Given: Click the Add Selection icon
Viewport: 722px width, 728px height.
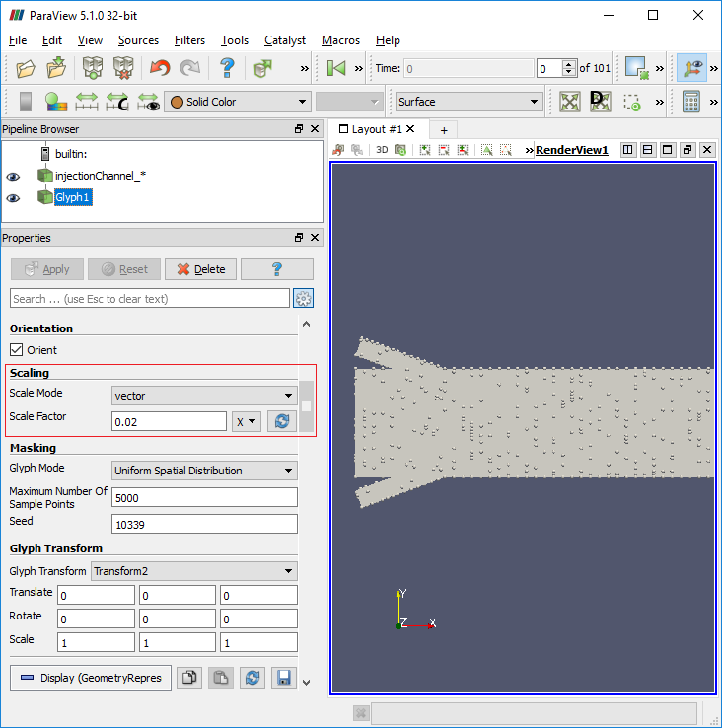Looking at the screenshot, I should pos(425,150).
